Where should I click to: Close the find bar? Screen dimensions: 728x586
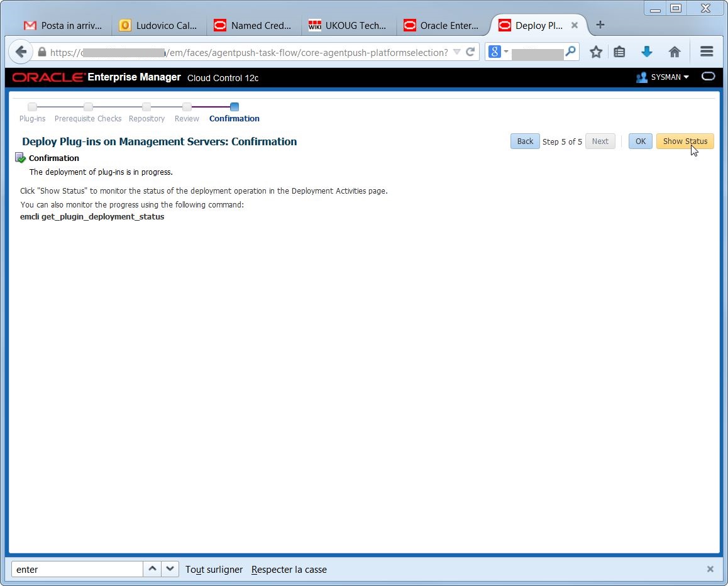[710, 569]
